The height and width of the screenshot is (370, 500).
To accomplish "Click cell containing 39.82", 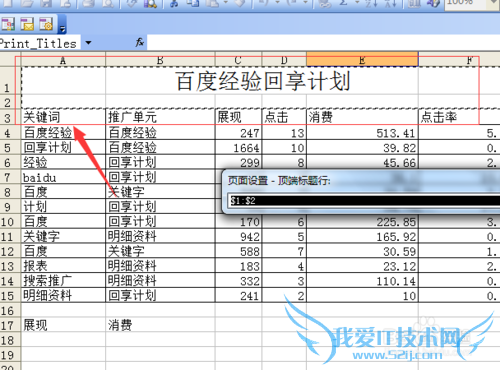I will coord(362,147).
